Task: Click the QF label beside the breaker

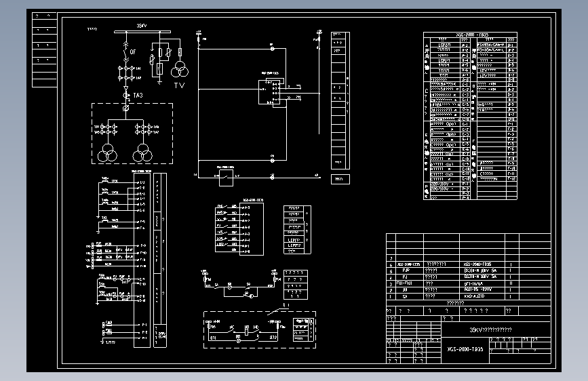Action: [133, 52]
